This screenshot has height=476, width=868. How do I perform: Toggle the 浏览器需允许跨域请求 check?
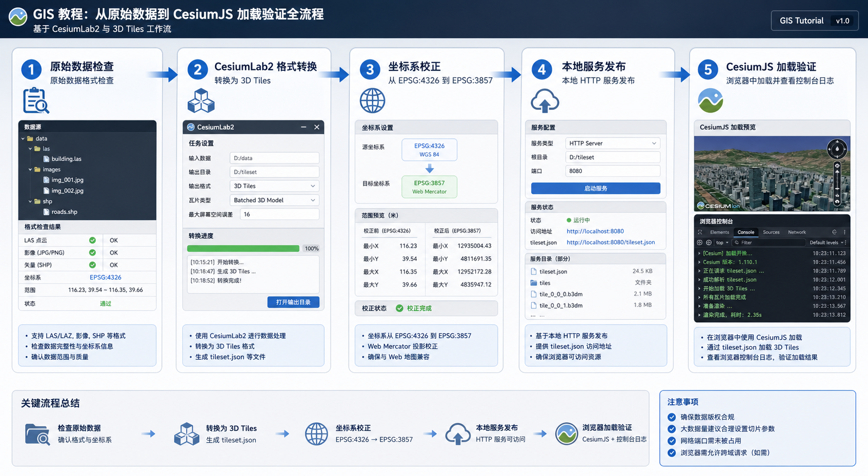672,452
